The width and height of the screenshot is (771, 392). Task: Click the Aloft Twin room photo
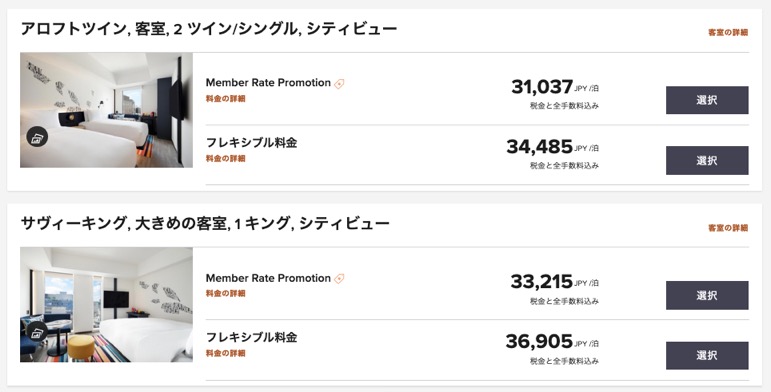106,110
